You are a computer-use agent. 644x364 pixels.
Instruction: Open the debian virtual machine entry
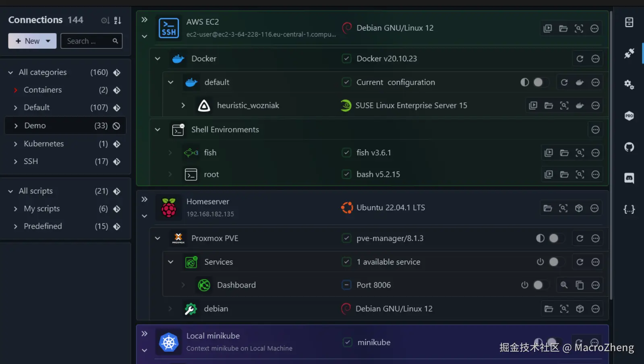[x=216, y=309]
